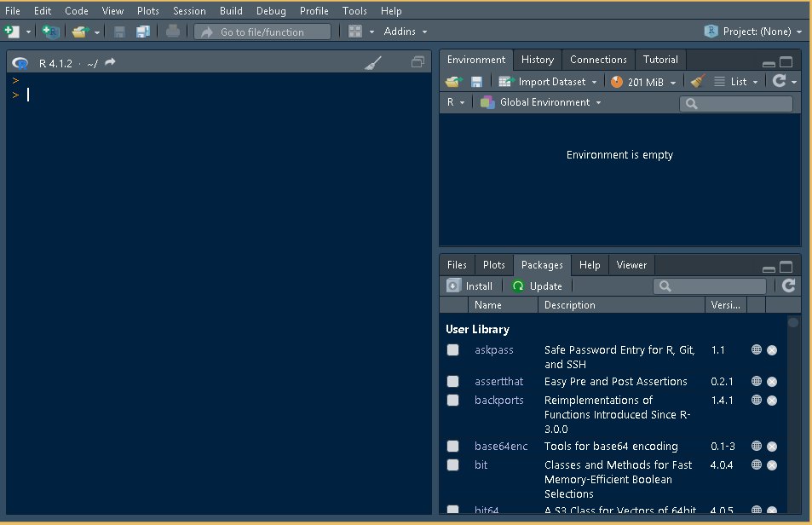Load a workspace using the open-folder icon

click(x=453, y=81)
